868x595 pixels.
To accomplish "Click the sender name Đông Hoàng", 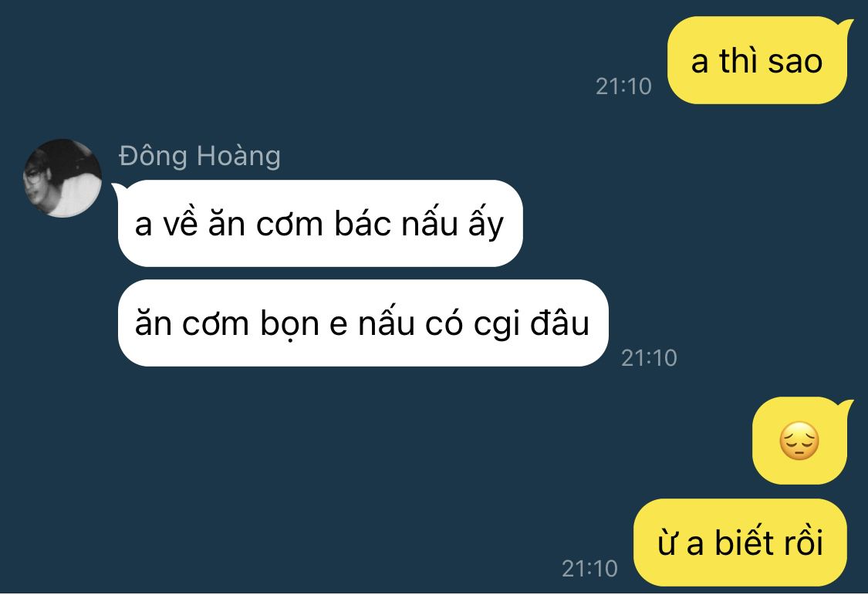I will point(200,156).
